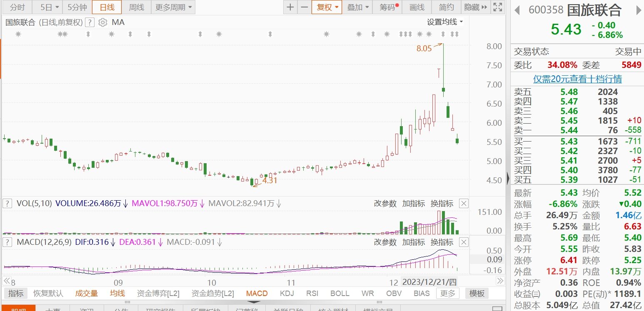This screenshot has width=644, height=311.
Task: Open the 复权 adjustment dropdown
Action: coord(327,7)
